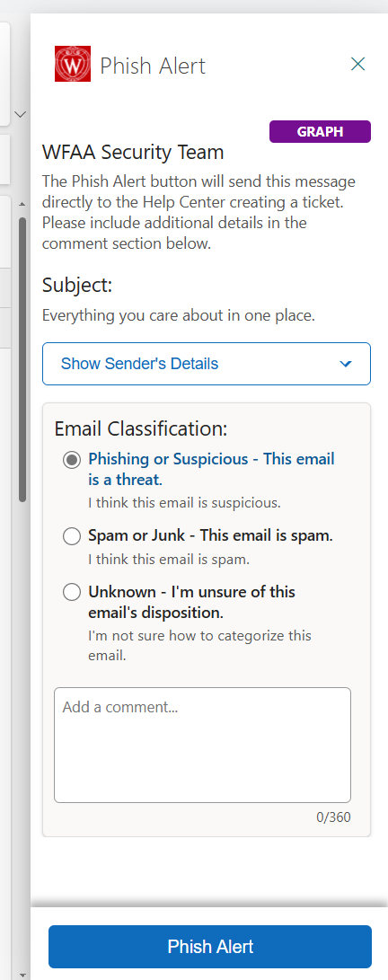
Task: Click the scrollbar up arrow
Action: (22, 204)
